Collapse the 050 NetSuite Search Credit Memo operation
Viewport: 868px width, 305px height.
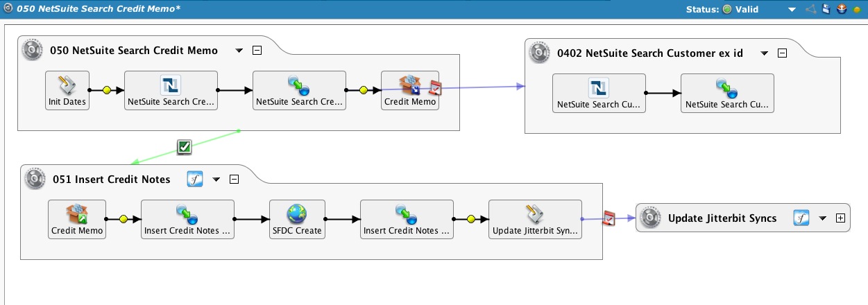point(257,51)
